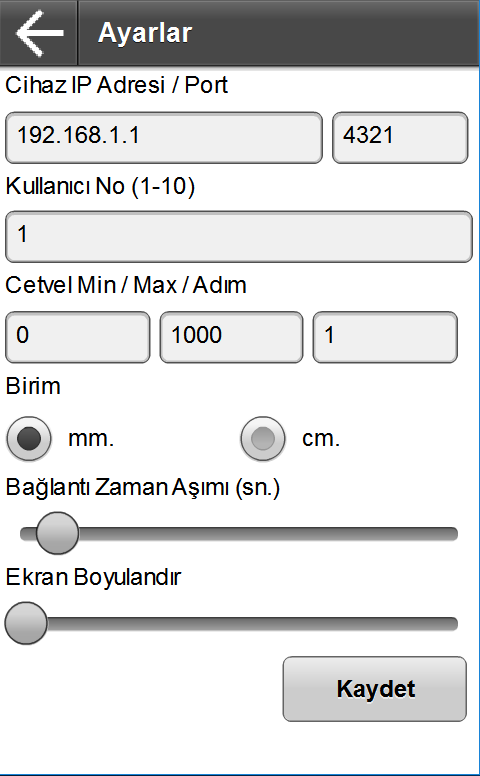Click the Ekran Boyulandır slider handle
The height and width of the screenshot is (776, 480).
coord(26,623)
